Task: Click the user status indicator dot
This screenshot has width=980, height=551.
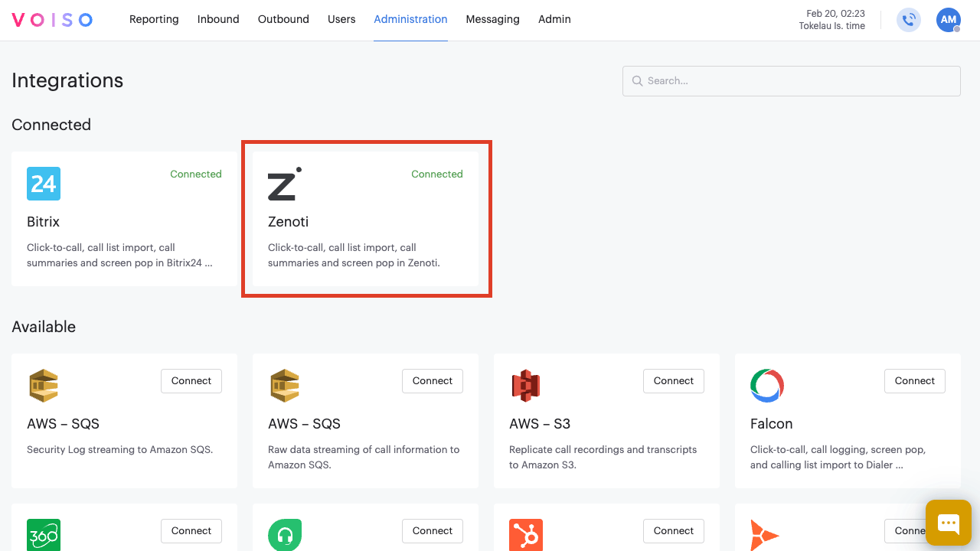Action: coord(957,29)
